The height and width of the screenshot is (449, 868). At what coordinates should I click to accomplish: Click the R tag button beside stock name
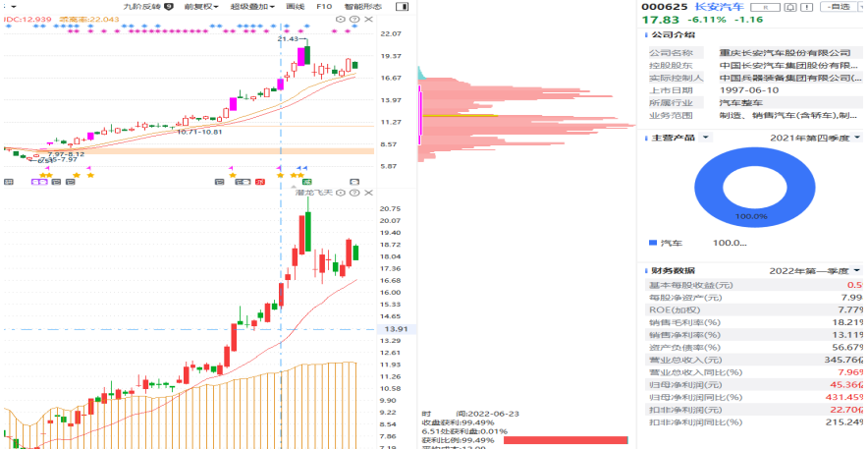[765, 7]
